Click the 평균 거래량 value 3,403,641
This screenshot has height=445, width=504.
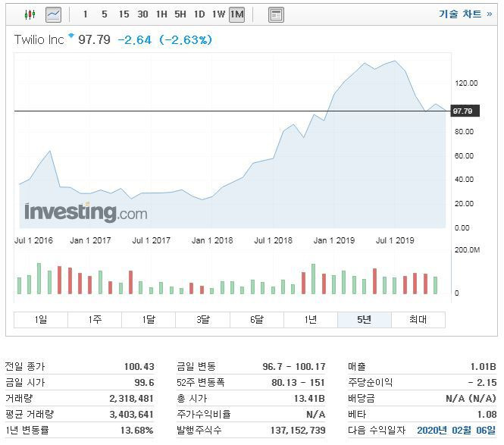131,414
